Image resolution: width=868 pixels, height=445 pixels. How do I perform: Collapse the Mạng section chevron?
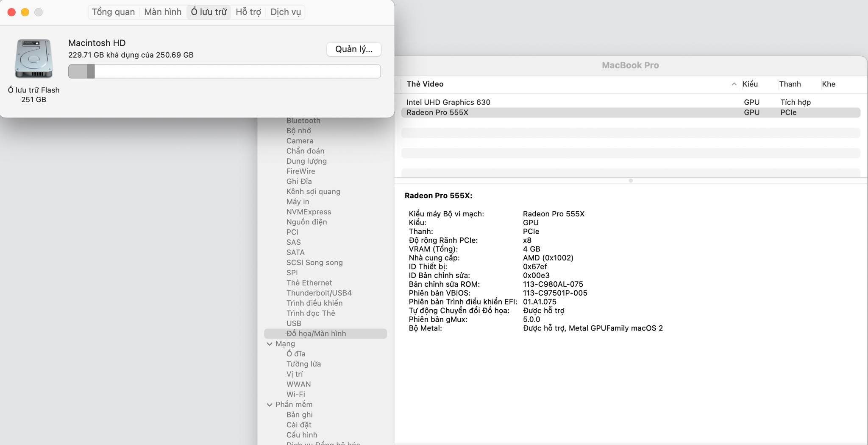pos(270,344)
